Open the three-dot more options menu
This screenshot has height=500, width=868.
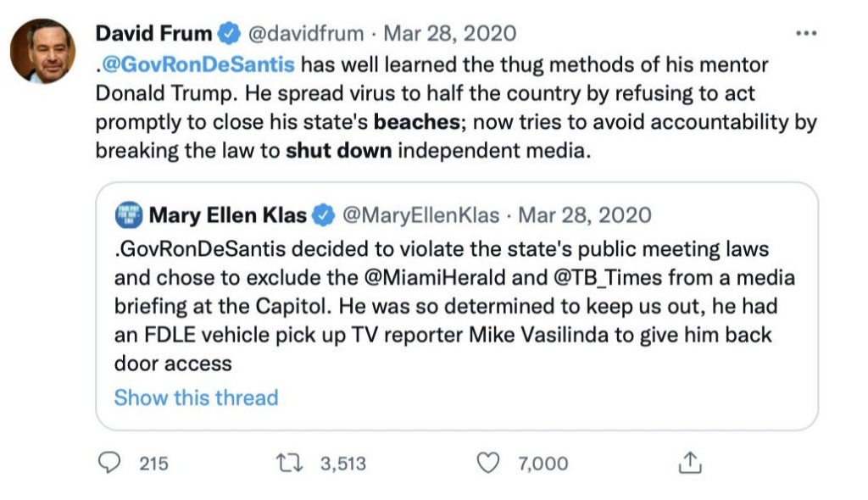click(805, 34)
